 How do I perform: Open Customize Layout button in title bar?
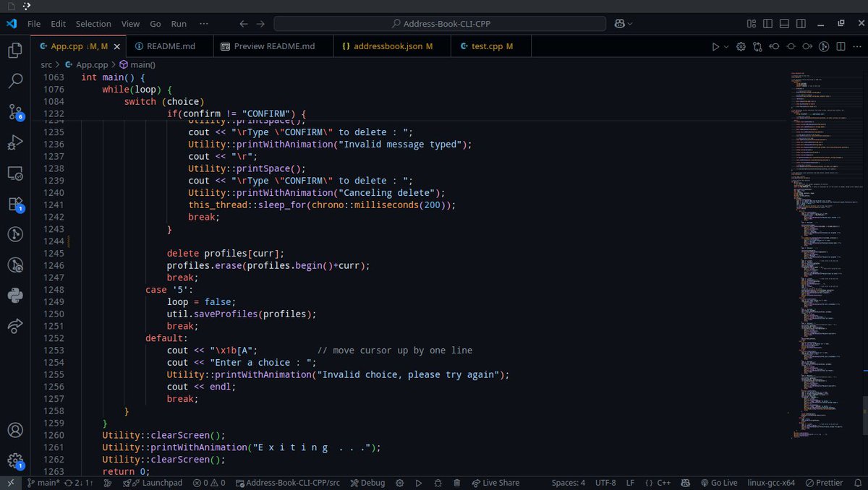coord(752,23)
